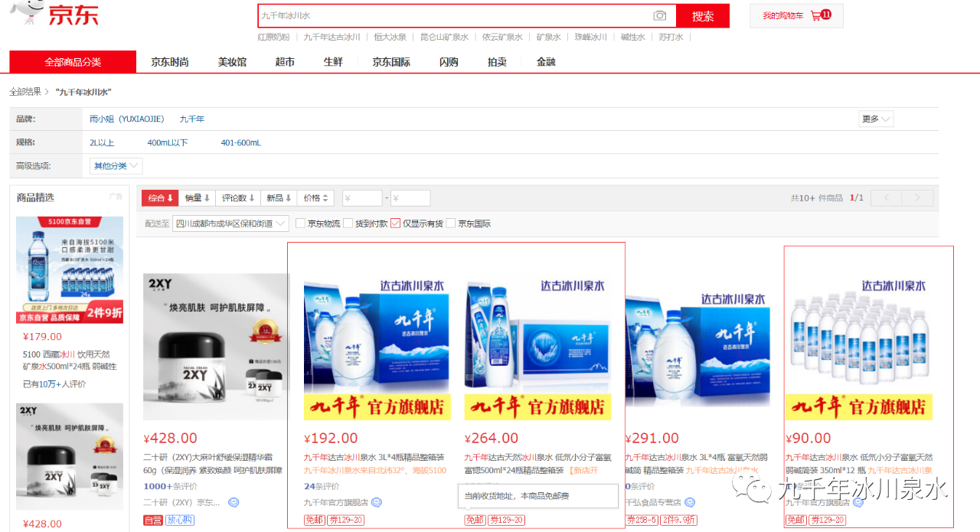Uncheck 仅显示有货 filter checkbox
Image resolution: width=980 pixels, height=532 pixels.
click(396, 224)
